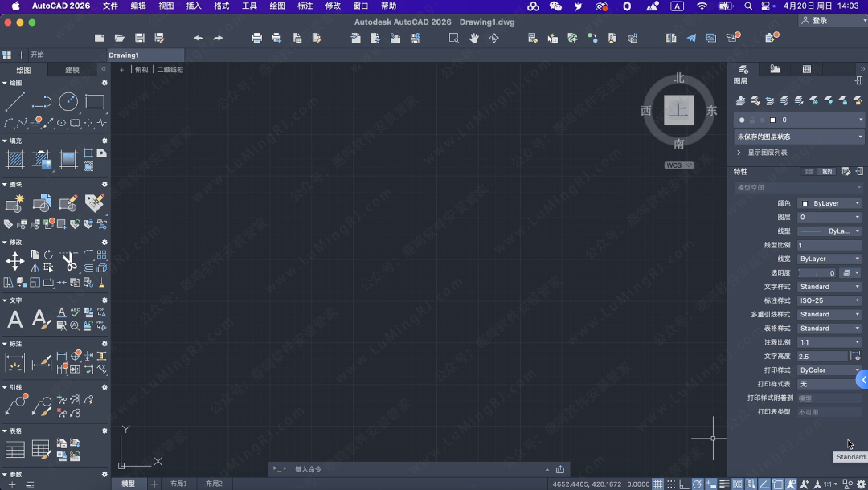868x490 pixels.
Task: Open the color ByLayer dropdown
Action: point(830,204)
